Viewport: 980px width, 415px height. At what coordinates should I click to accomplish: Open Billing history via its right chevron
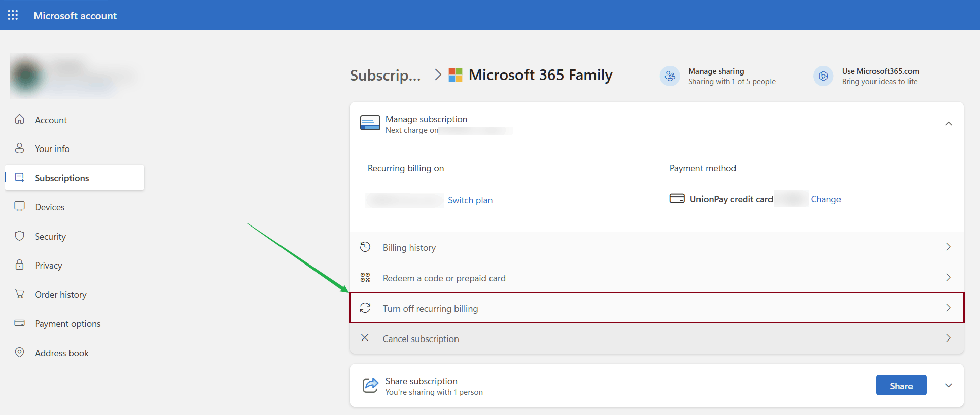(x=949, y=247)
